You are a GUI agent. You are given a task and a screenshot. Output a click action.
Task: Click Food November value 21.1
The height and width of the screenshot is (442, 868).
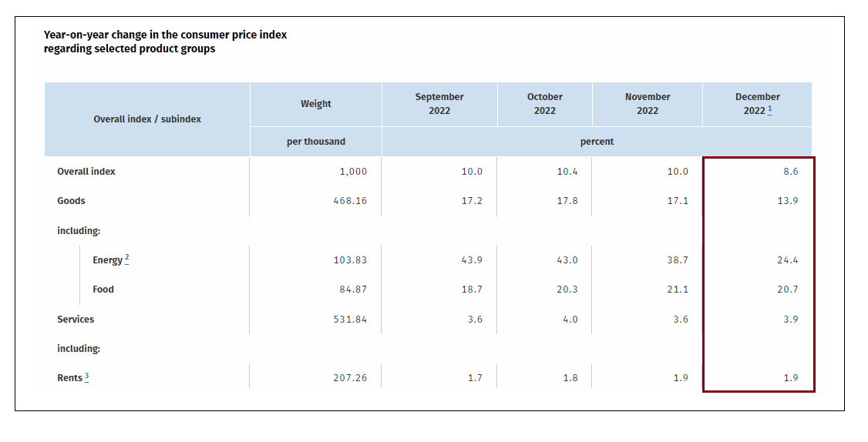click(x=678, y=290)
